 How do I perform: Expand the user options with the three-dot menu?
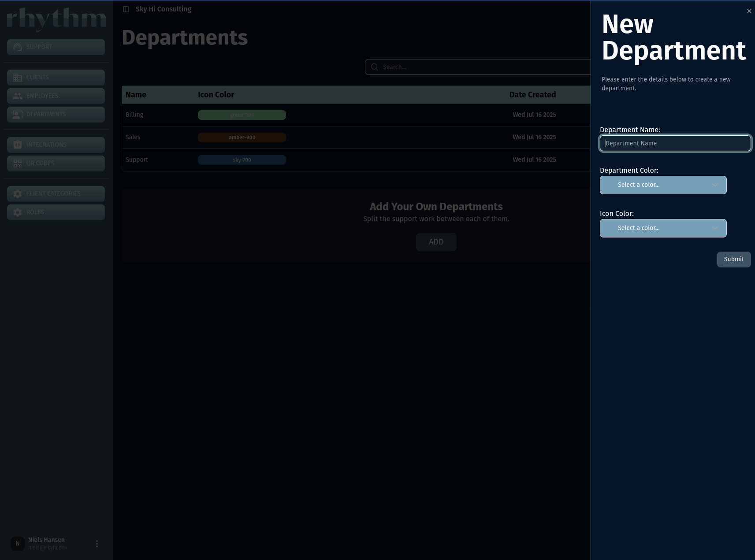tap(97, 544)
